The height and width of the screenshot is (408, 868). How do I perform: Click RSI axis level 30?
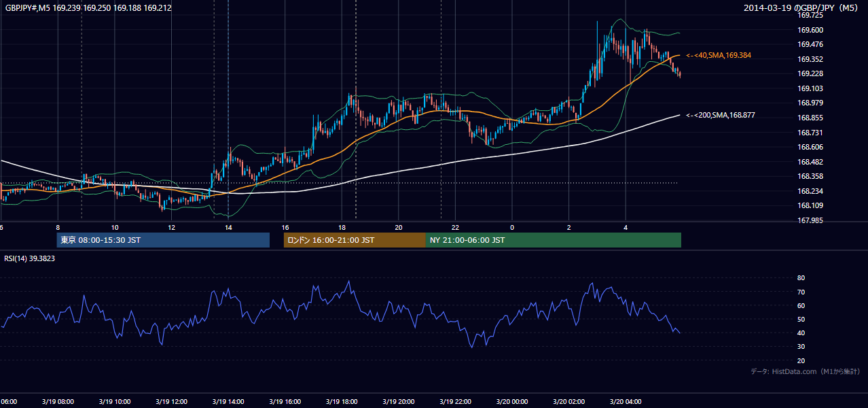click(801, 347)
